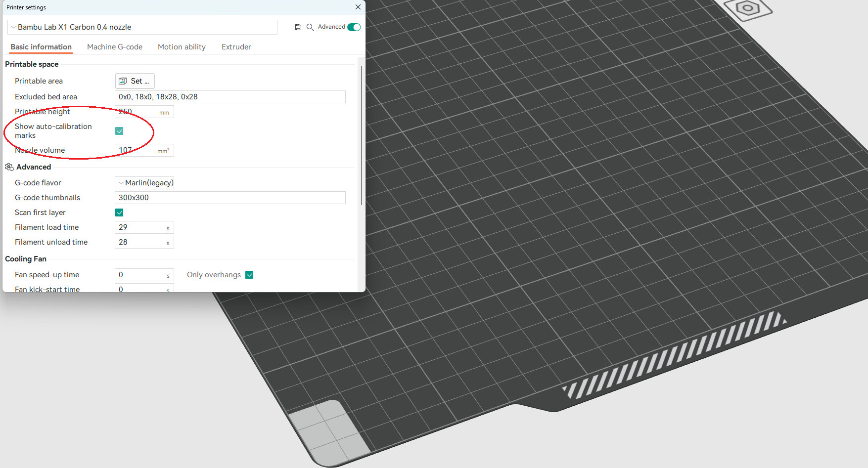Save the printer preset using the floppy disk icon
This screenshot has height=468, width=868.
[x=298, y=27]
